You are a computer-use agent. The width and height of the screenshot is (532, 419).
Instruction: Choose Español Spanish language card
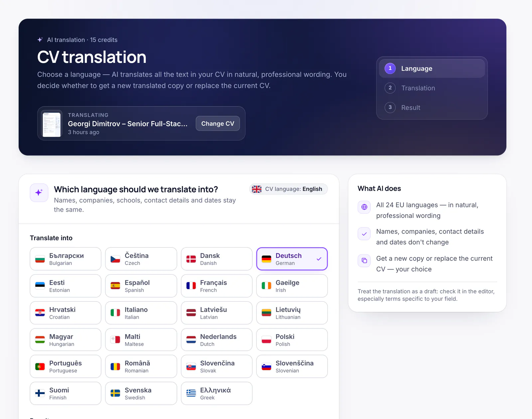tap(141, 286)
